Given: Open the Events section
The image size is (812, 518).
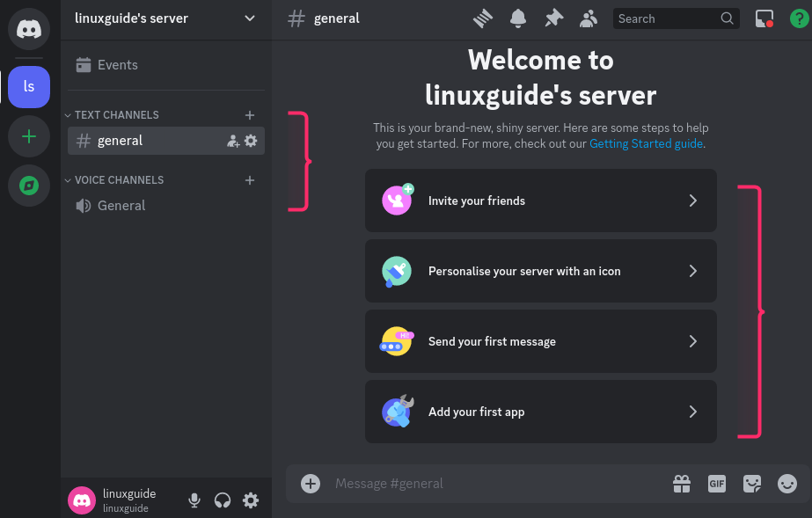Looking at the screenshot, I should [117, 65].
